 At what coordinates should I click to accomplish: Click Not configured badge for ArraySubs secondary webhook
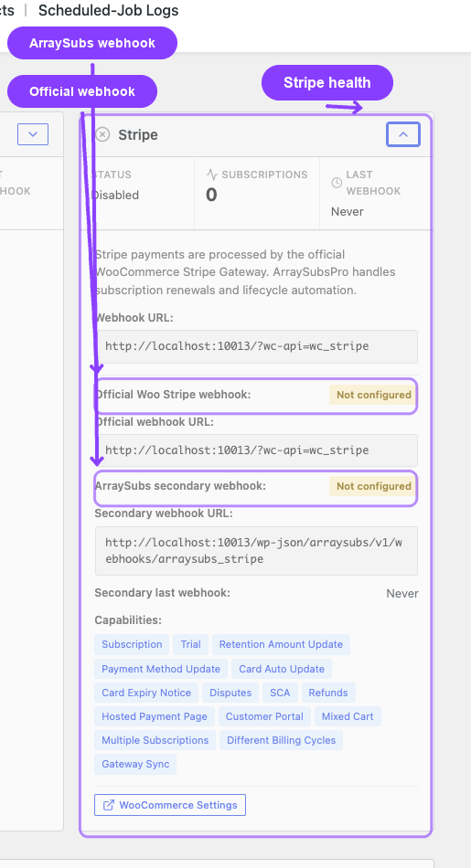373,486
